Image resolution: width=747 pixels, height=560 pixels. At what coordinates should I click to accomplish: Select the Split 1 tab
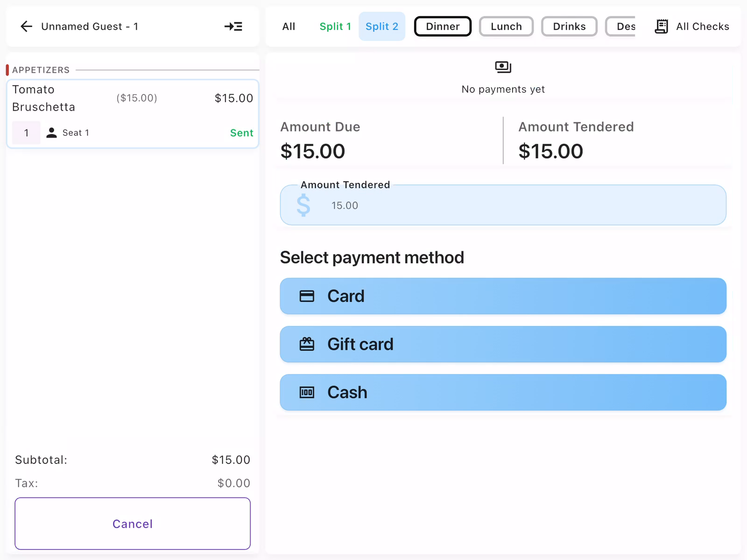335,27
